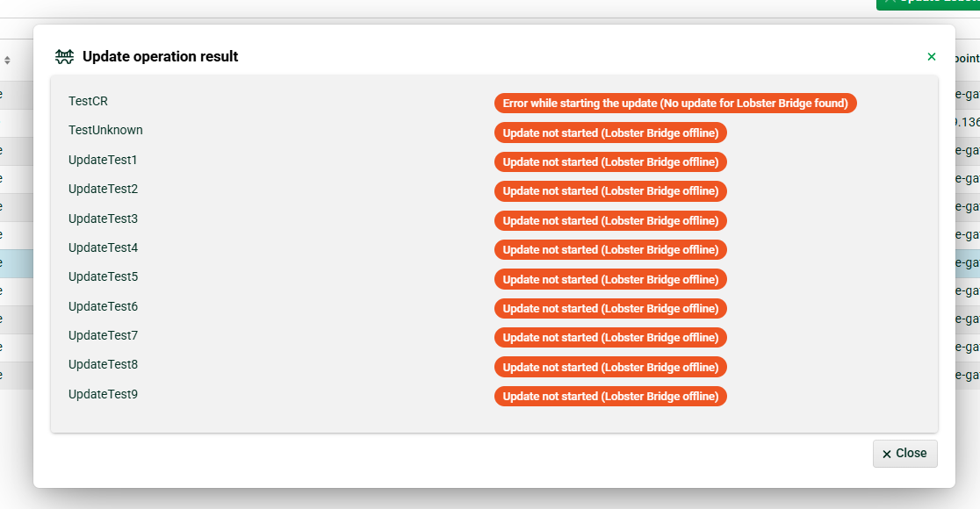The height and width of the screenshot is (509, 980).
Task: Select the UpdateTest3 entry name
Action: coord(103,219)
